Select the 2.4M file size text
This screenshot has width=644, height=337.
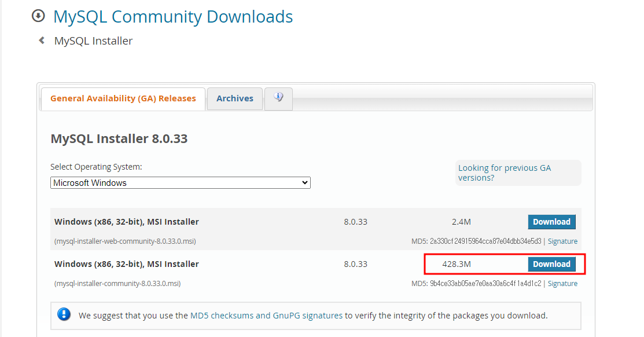tap(461, 222)
